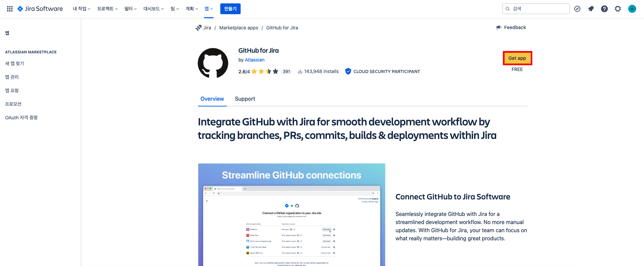Open the help question mark icon
Viewport: 644px width, 266px height.
tap(604, 9)
